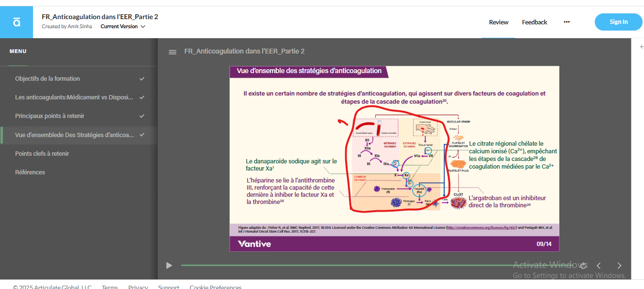Screen dimensions: 644x289
Task: Click the 'Figure adaptée de : Fisher R' citation text
Action: [x=395, y=229]
